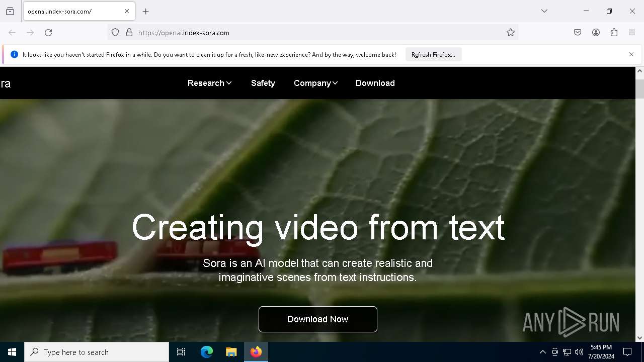Click the partially visible Sora logo
644x362 pixels.
pos(5,83)
